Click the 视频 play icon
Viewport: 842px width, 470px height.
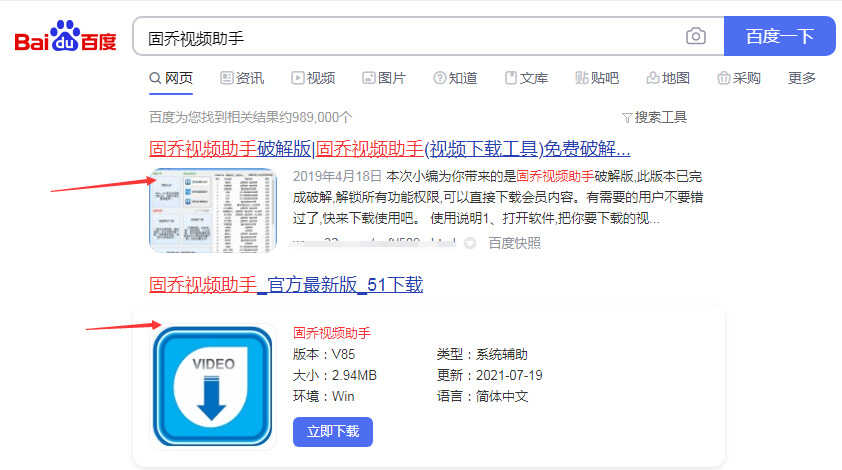tap(297, 78)
